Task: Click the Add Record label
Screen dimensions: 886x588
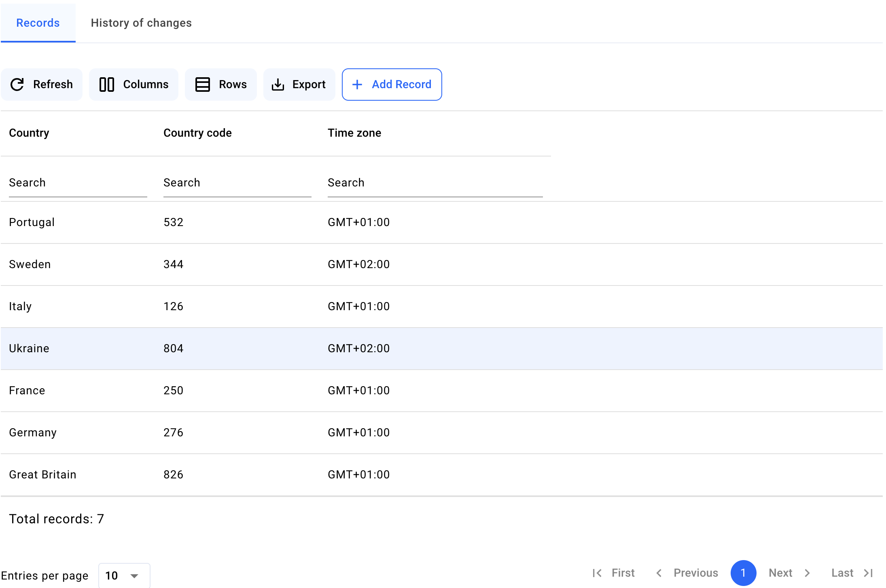Action: click(x=401, y=85)
